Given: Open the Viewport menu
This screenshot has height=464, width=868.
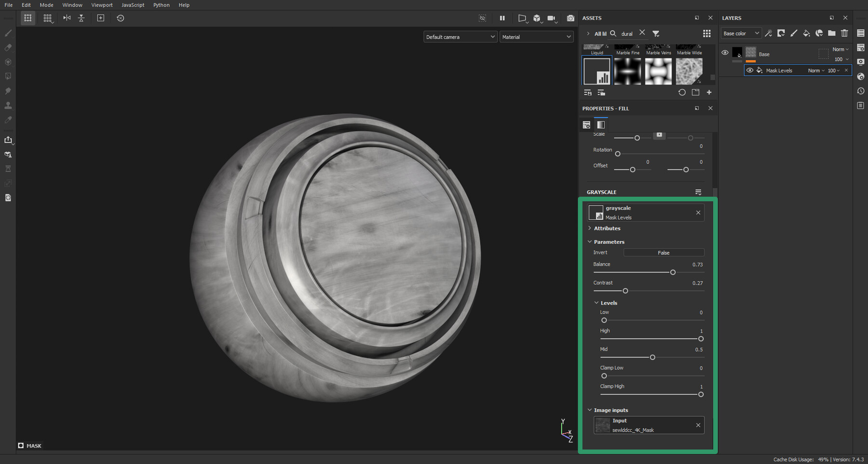Looking at the screenshot, I should 102,5.
